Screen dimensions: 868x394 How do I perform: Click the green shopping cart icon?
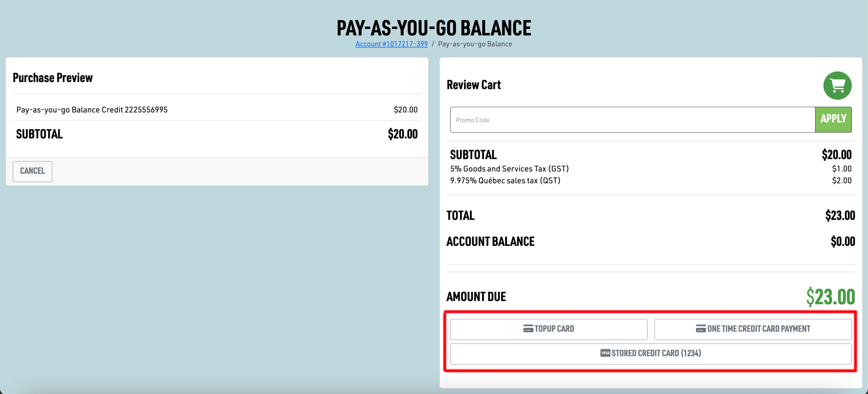tap(837, 86)
